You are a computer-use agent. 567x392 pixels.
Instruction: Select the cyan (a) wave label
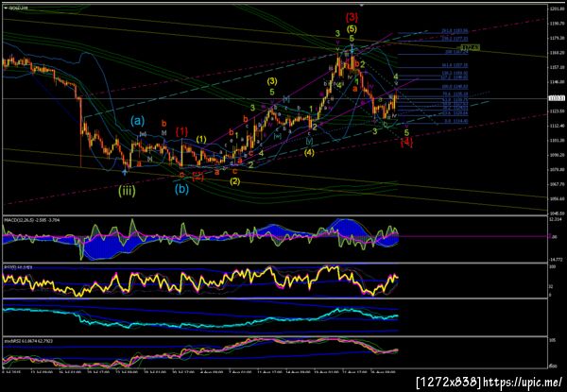[137, 120]
